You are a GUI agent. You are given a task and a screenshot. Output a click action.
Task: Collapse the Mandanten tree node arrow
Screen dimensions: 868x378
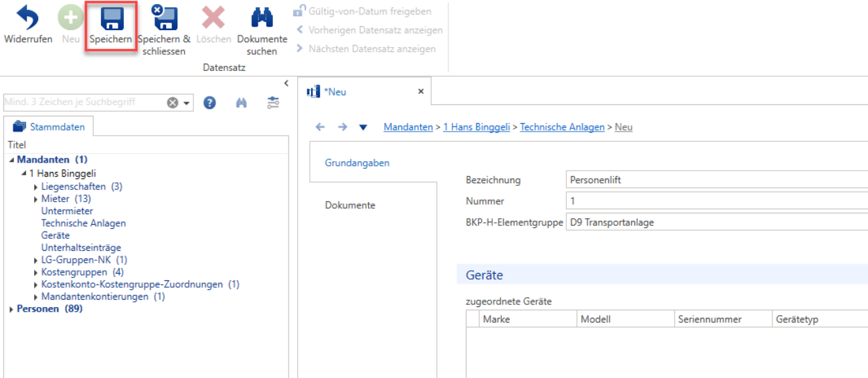click(11, 160)
